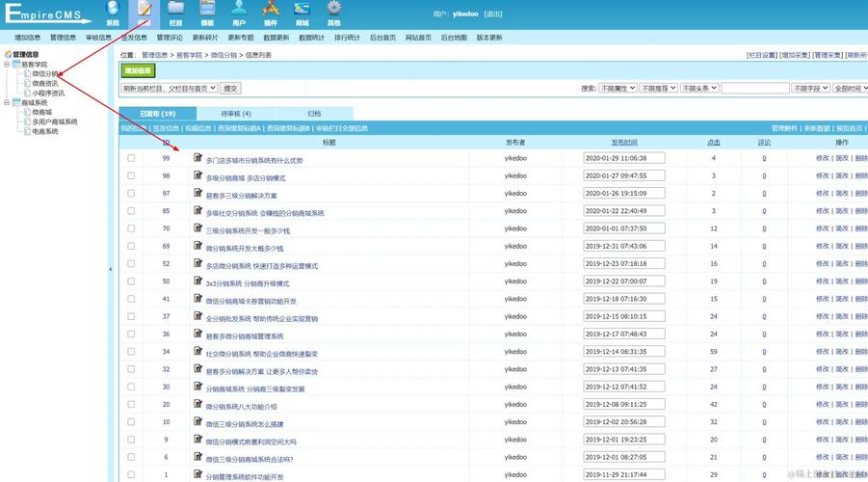Collapse the 易客学院 tree node
868x482 pixels.
[x=6, y=65]
